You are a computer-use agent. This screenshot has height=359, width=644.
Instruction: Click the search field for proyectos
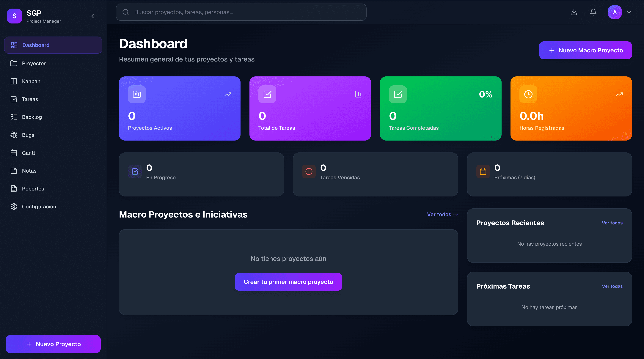tap(241, 12)
